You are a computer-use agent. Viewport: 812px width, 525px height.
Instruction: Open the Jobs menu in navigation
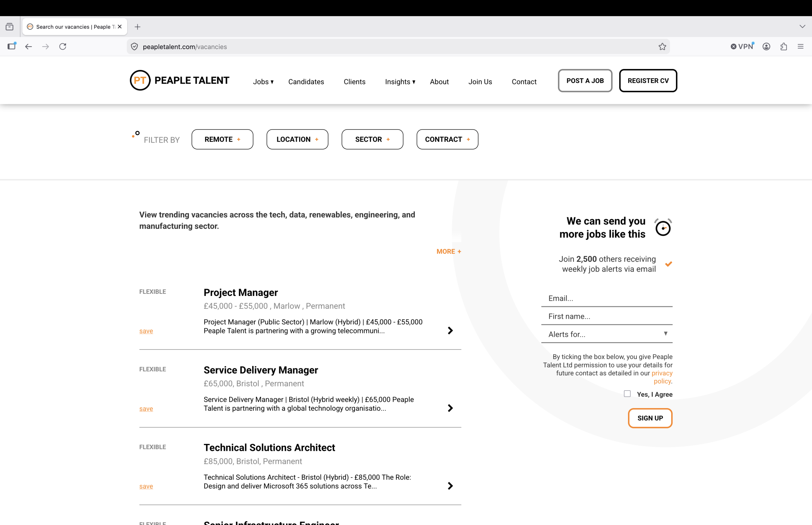pos(263,82)
